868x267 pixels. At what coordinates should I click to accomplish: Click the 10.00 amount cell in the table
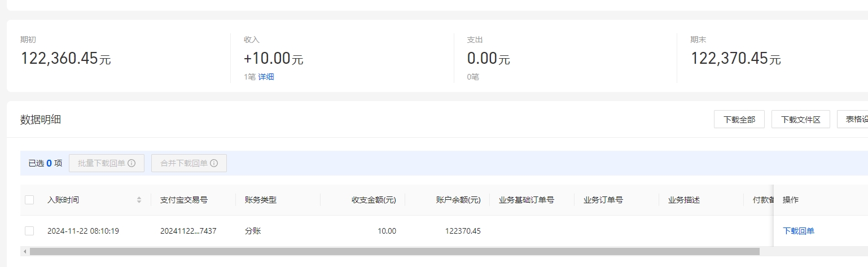(387, 231)
